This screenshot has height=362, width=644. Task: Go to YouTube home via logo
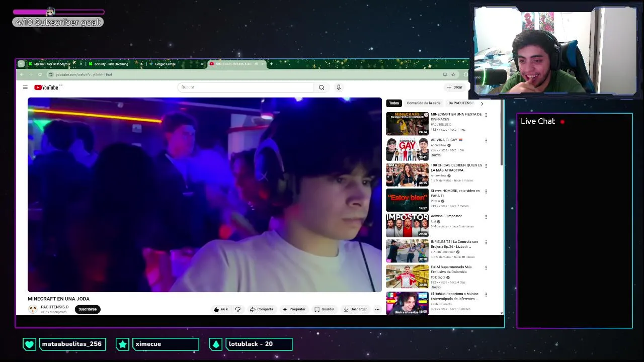pyautogui.click(x=46, y=87)
